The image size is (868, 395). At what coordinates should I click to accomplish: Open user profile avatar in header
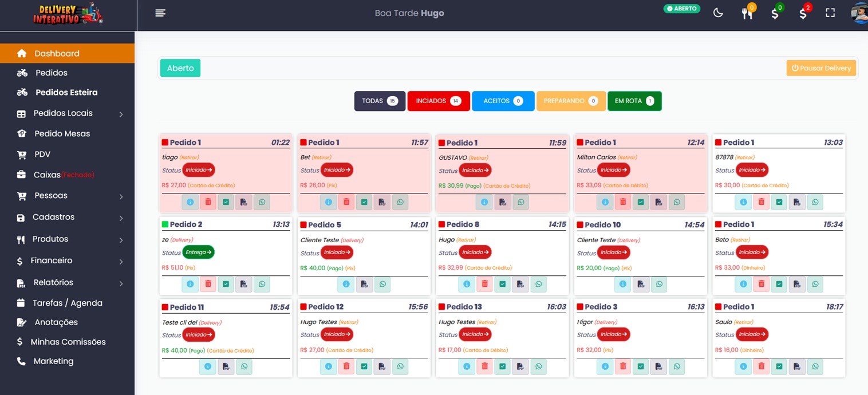point(860,13)
